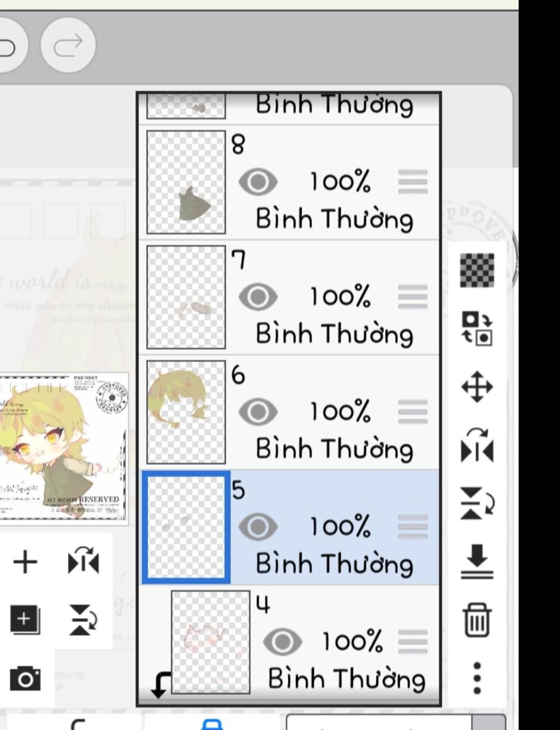The image size is (560, 730).
Task: Merge layer down with download arrow icon
Action: click(x=477, y=561)
